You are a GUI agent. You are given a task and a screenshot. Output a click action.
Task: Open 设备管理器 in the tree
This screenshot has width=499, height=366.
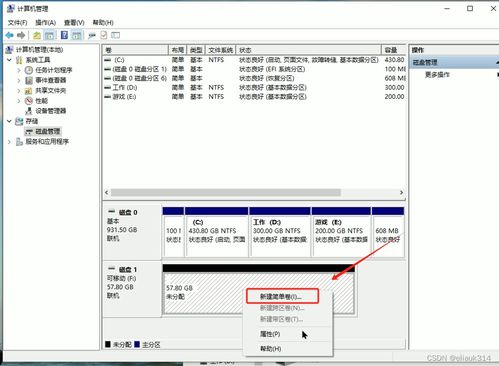(51, 111)
